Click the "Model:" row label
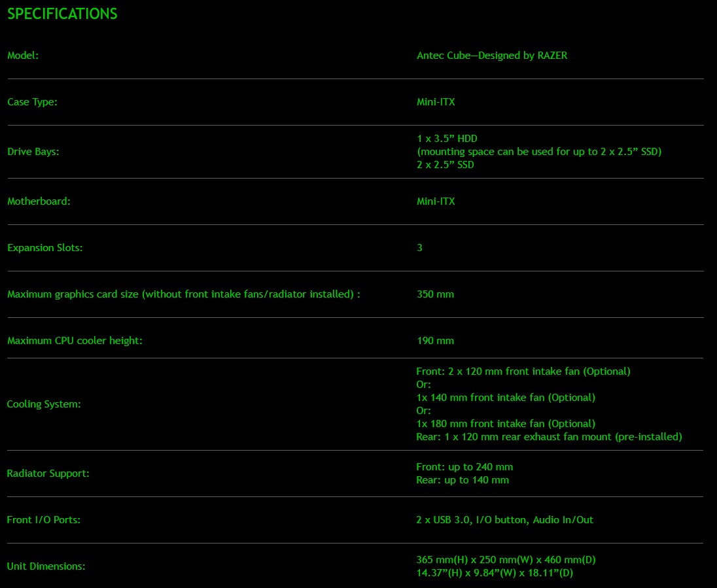This screenshot has height=588, width=717. point(23,56)
